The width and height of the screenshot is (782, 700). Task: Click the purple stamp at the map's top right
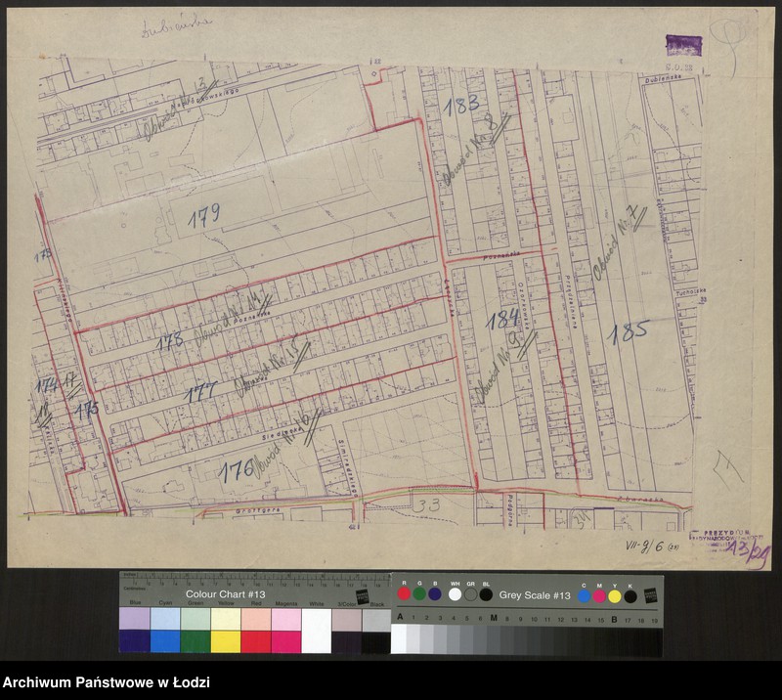684,45
